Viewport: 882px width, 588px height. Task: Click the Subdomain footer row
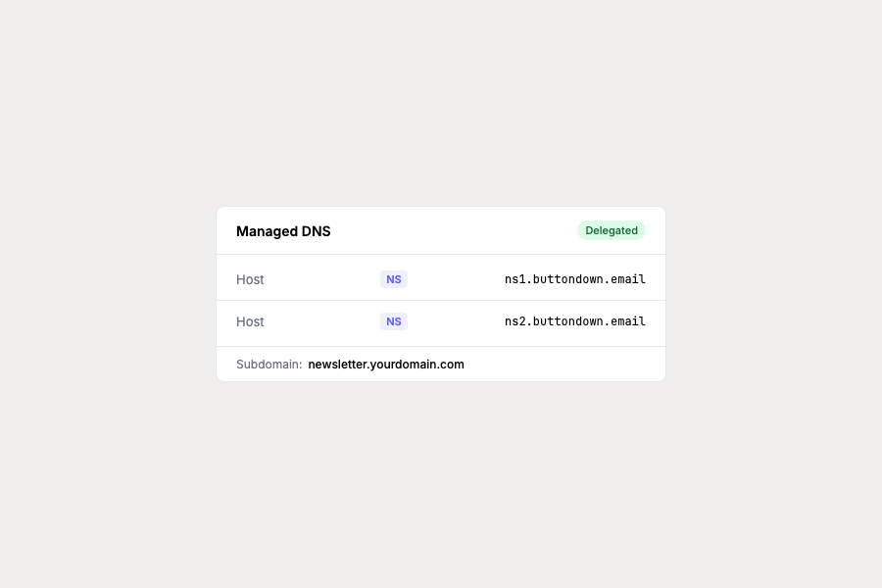(441, 364)
